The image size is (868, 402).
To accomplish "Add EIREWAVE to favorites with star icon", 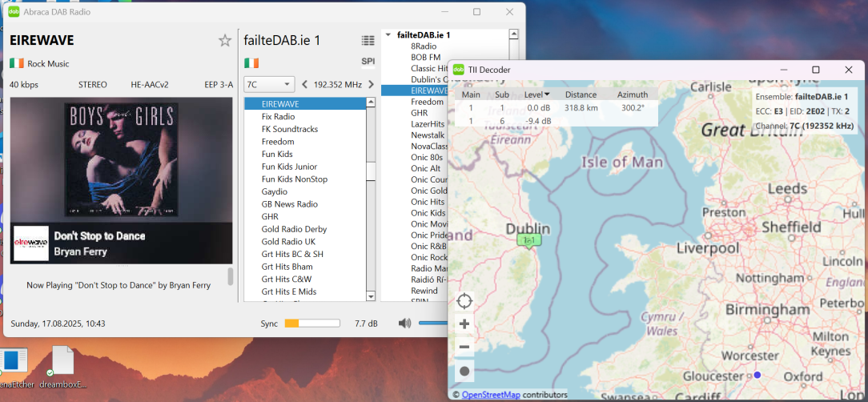I will coord(225,40).
